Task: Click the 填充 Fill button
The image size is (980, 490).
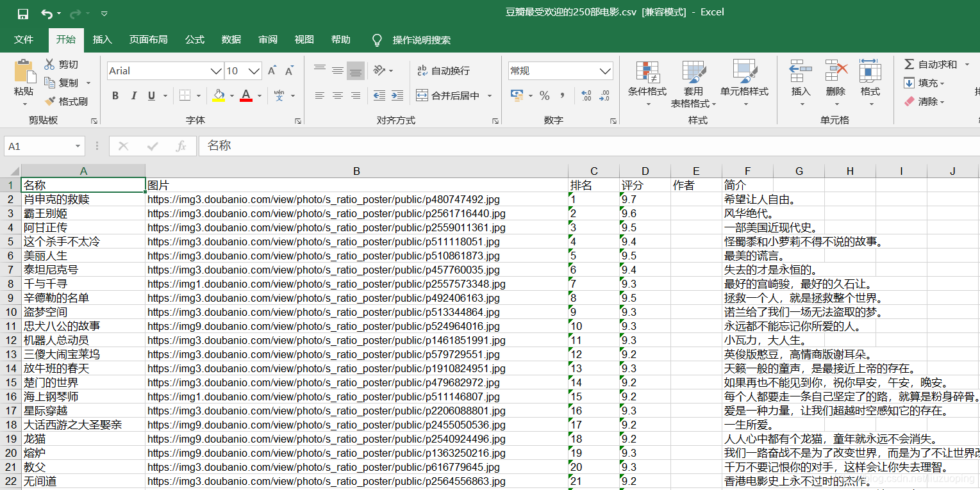Action: (924, 83)
